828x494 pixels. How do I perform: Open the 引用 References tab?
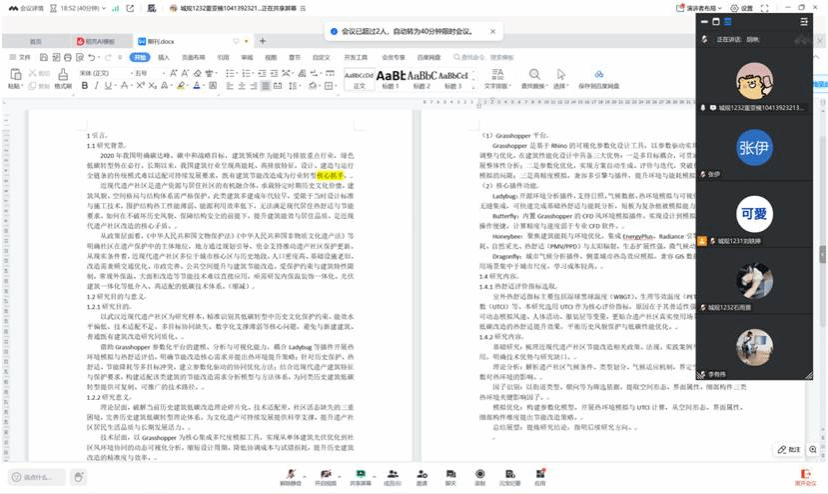[223, 57]
